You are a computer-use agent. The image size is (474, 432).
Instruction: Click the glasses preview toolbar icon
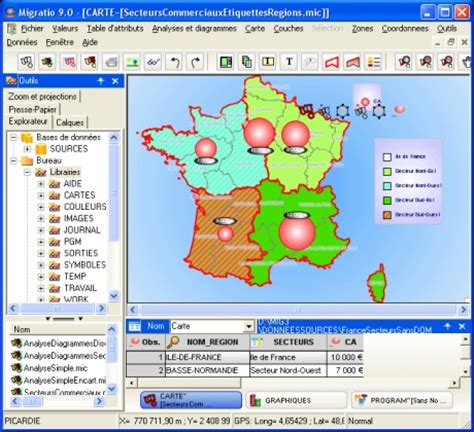pyautogui.click(x=153, y=62)
